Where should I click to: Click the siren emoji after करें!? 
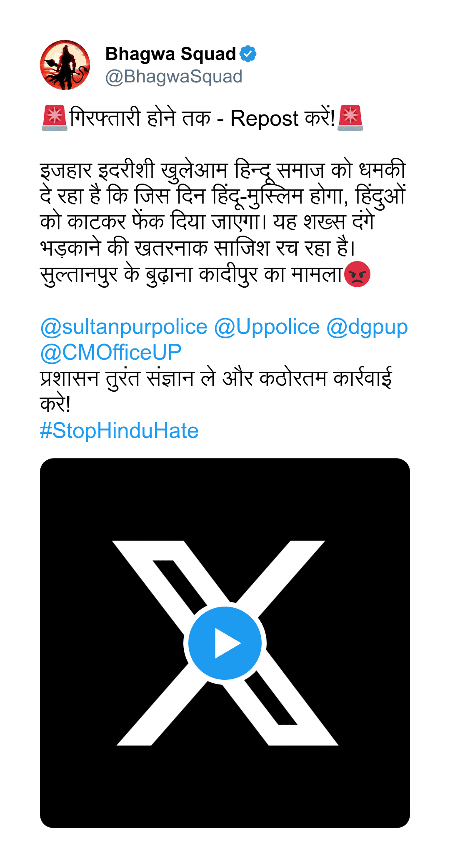350,118
